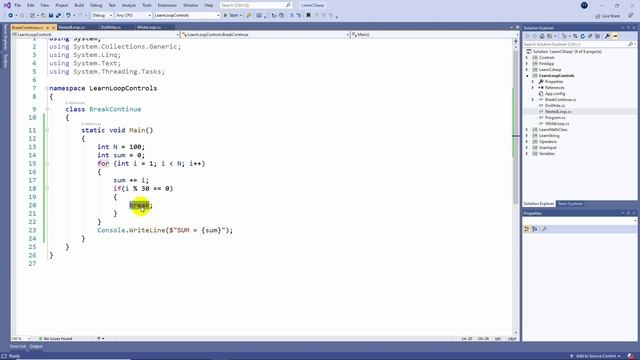640x360 pixels.
Task: Click the Save All toolbar icon
Action: pos(58,16)
